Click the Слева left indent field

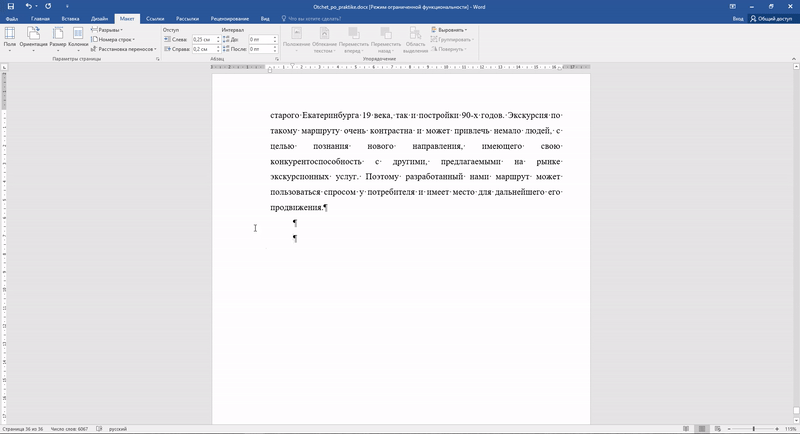point(204,39)
